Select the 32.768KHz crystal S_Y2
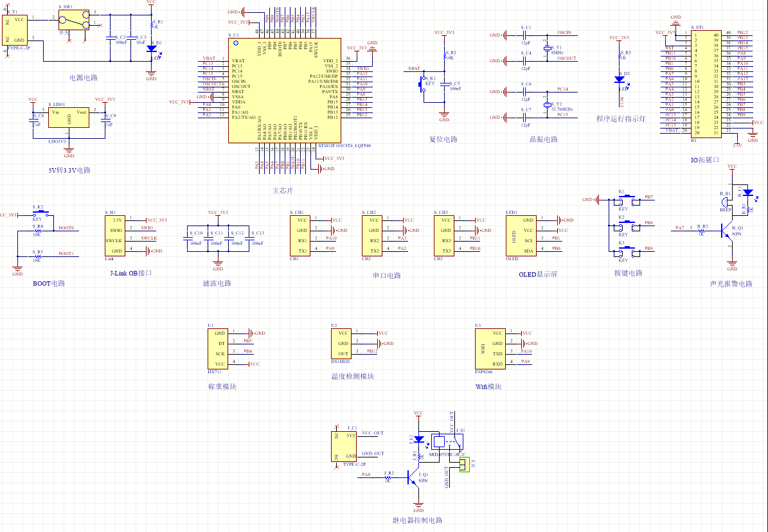 [548, 104]
